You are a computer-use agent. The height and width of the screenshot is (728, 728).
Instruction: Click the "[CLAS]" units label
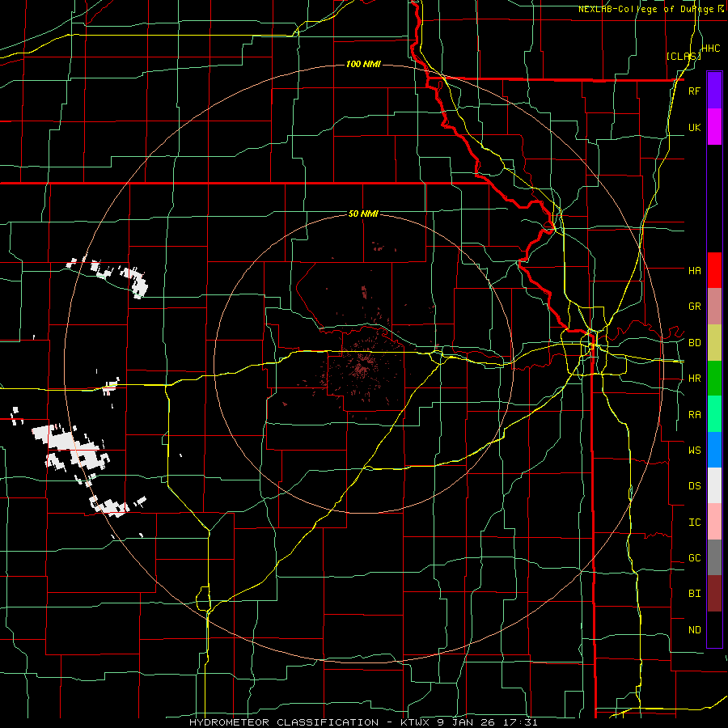[684, 56]
